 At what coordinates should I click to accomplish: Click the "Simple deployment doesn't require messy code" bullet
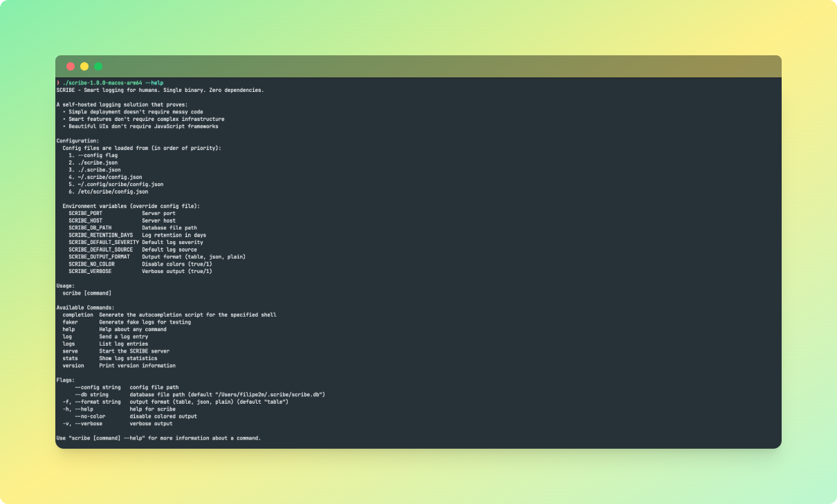point(133,111)
